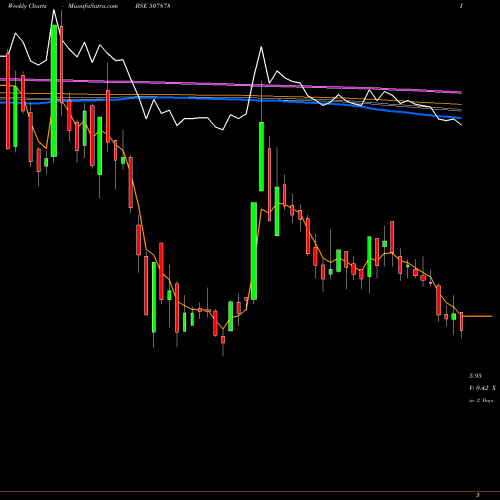The width and height of the screenshot is (500, 500).
Task: Click the final red candlestick at chart's end
Action: (x=462, y=321)
